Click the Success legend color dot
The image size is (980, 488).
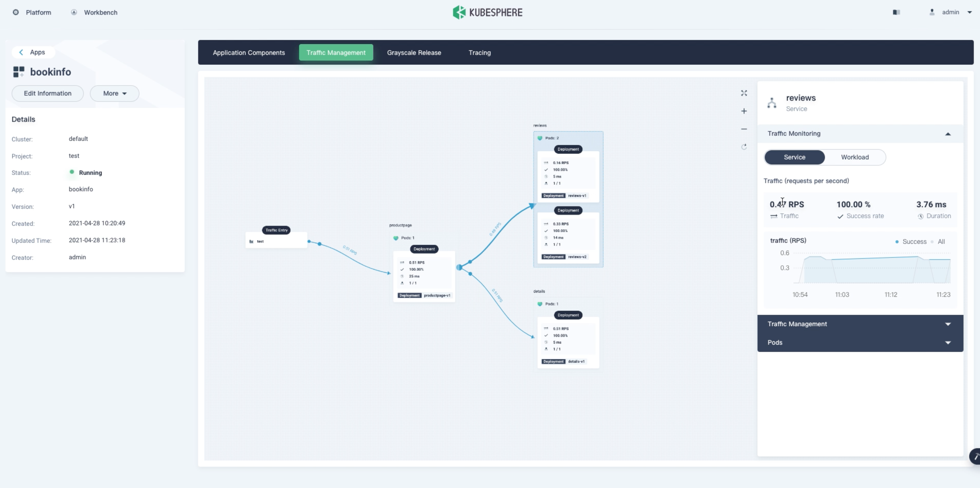point(896,242)
